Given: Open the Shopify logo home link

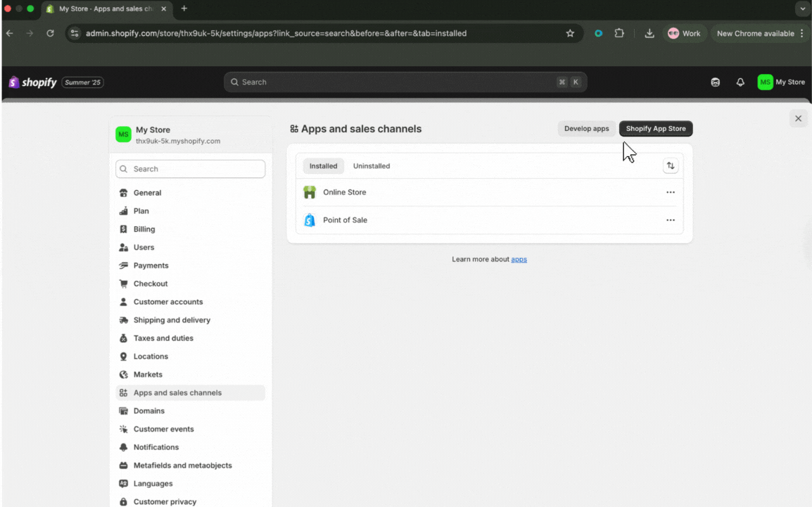Looking at the screenshot, I should coord(32,82).
